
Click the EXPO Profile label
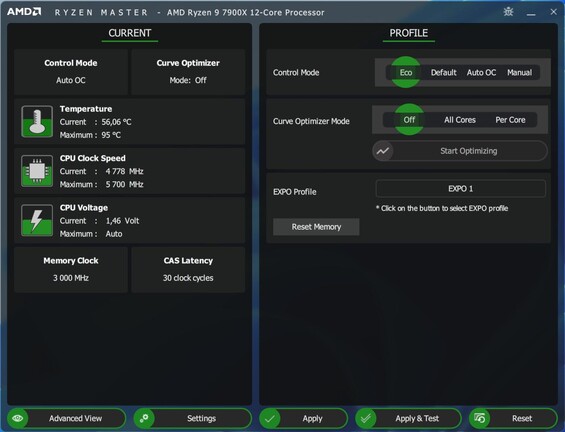tap(295, 192)
